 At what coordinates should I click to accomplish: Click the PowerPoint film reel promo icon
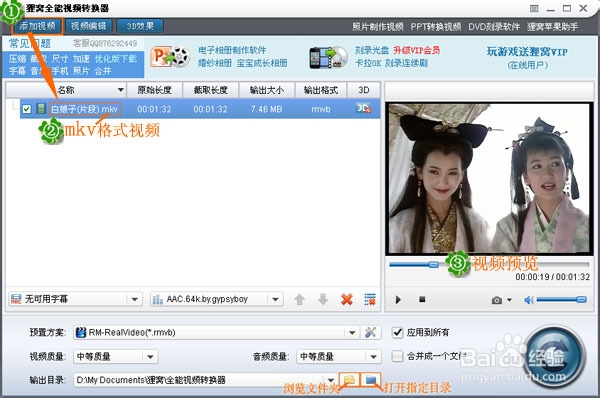(x=170, y=57)
